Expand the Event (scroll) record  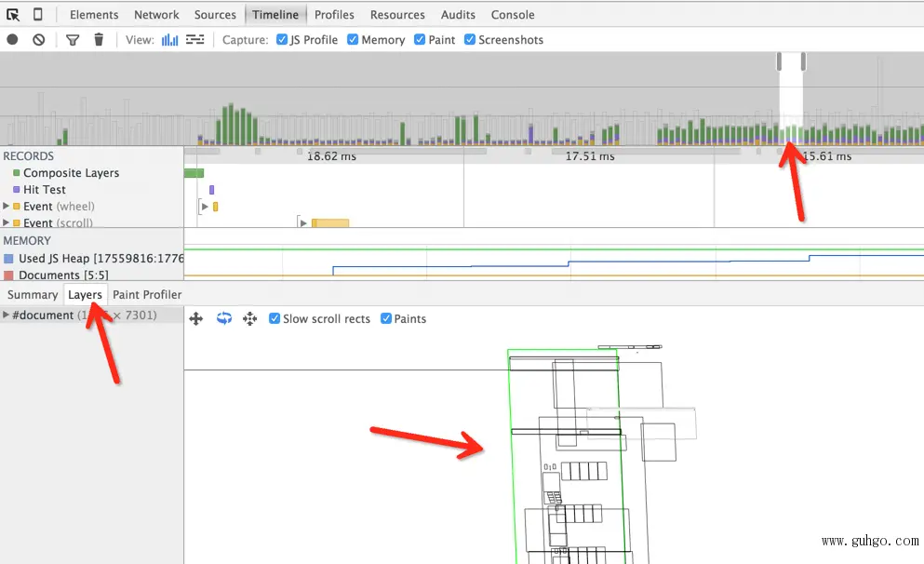coord(6,222)
